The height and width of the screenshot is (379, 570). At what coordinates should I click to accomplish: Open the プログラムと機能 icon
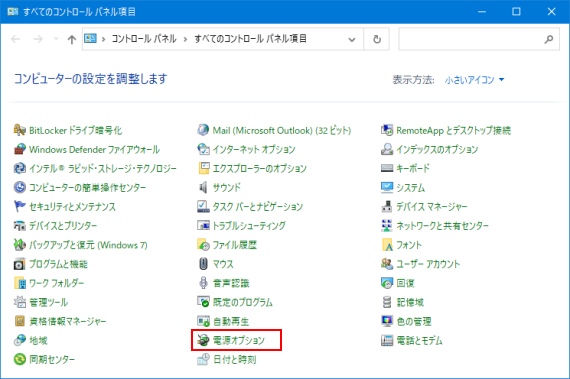point(20,264)
